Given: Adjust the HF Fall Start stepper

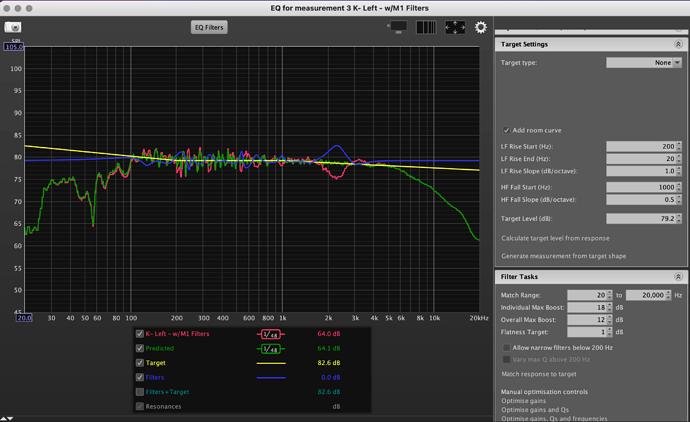Looking at the screenshot, I should (679, 187).
